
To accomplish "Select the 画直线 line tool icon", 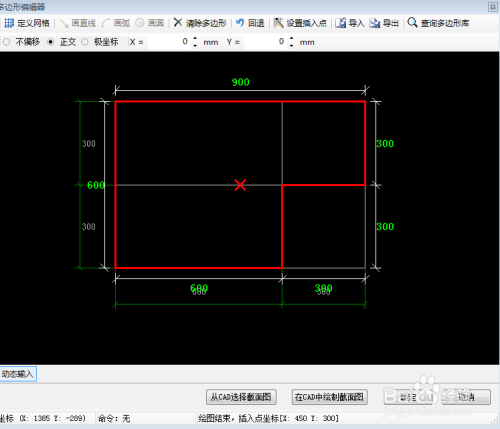I will [x=64, y=23].
